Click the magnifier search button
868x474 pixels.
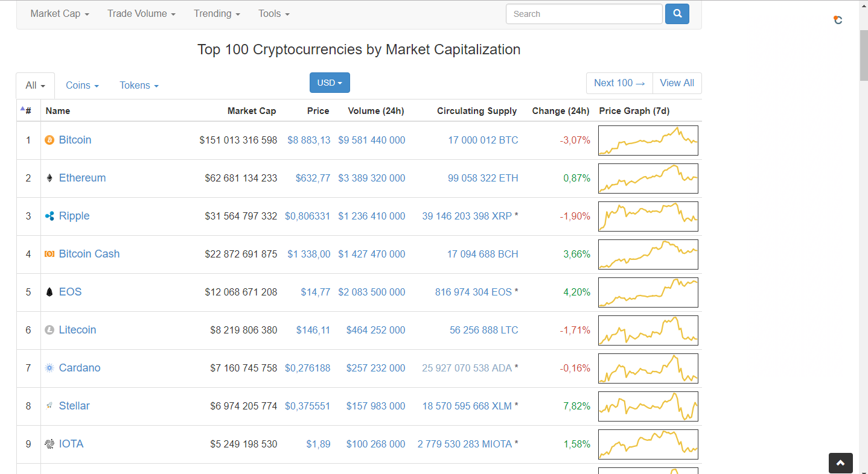coord(677,14)
